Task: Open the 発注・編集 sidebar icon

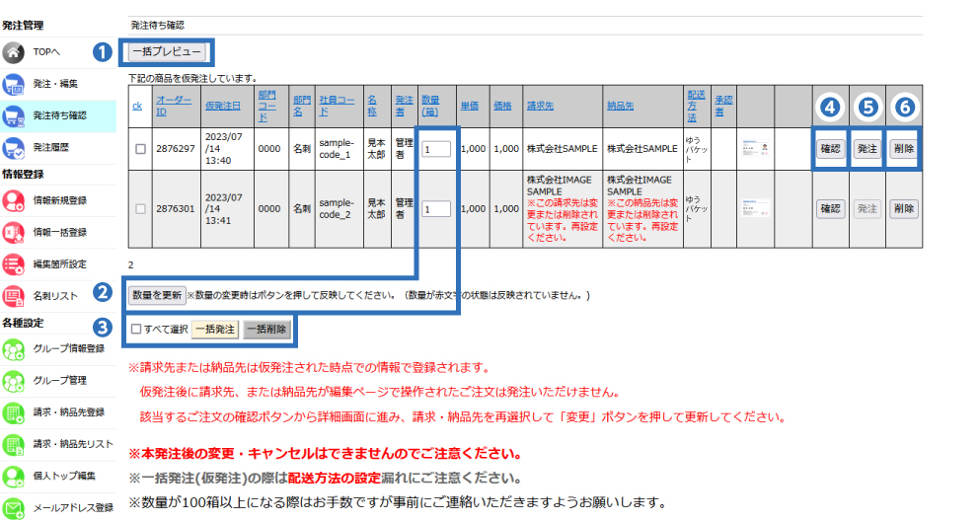Action: [14, 84]
